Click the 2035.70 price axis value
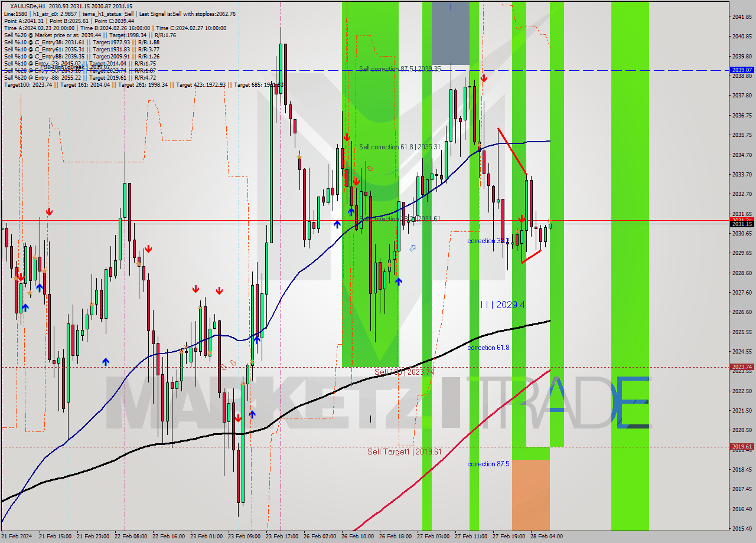The width and height of the screenshot is (756, 543). tap(742, 135)
